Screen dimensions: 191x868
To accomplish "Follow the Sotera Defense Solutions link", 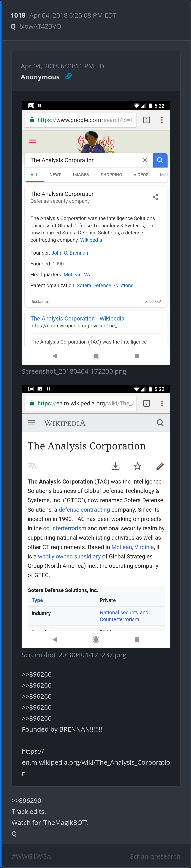I will click(x=105, y=285).
